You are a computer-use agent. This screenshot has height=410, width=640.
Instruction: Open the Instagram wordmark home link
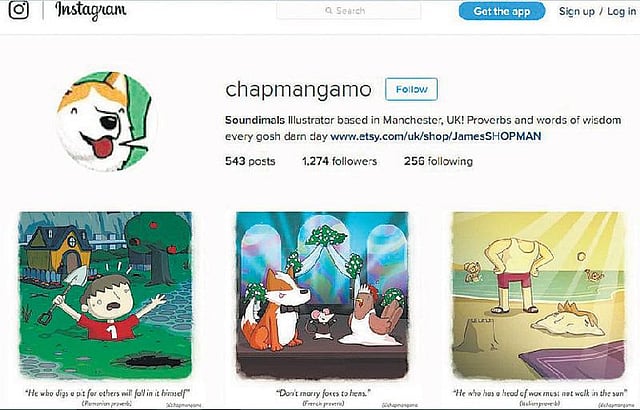pos(91,10)
